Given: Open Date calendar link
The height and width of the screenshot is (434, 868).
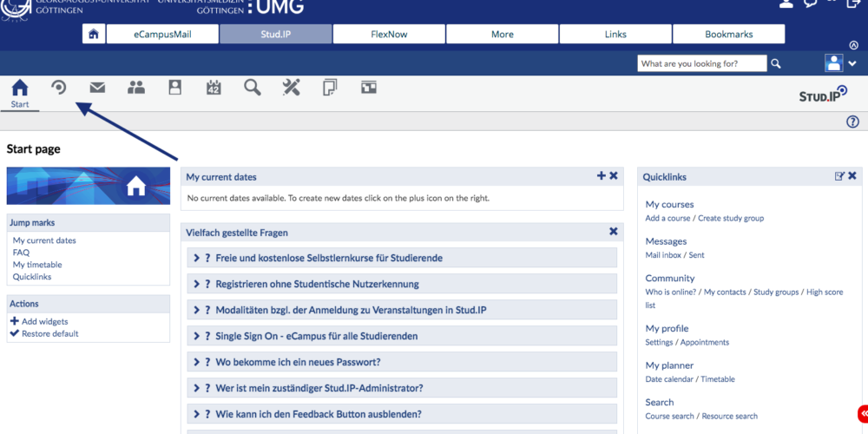Looking at the screenshot, I should [669, 379].
